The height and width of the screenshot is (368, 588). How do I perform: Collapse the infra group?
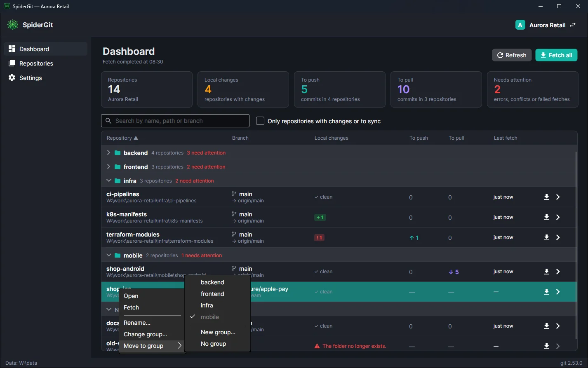coord(109,181)
